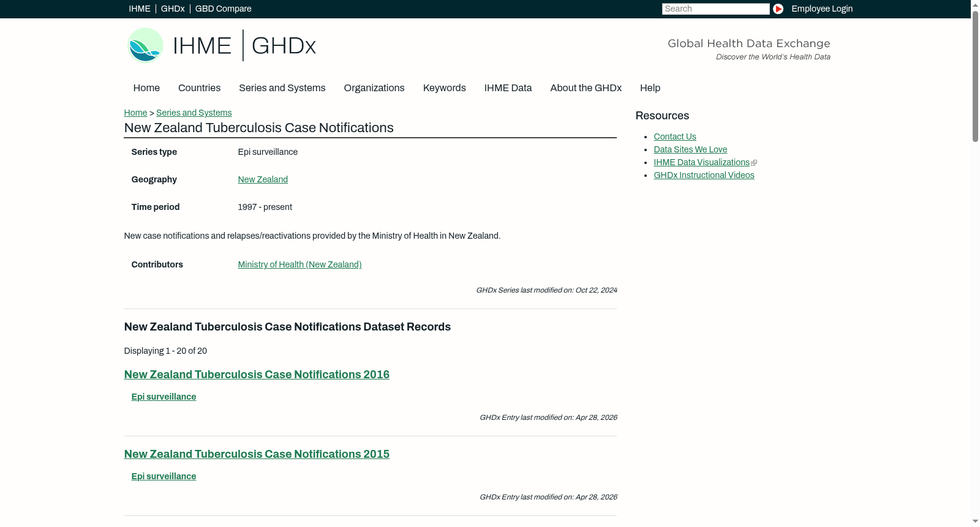Viewport: 980px width, 527px height.
Task: Click the page title New Zealand Tuberculosis Case Notifications
Action: (258, 128)
